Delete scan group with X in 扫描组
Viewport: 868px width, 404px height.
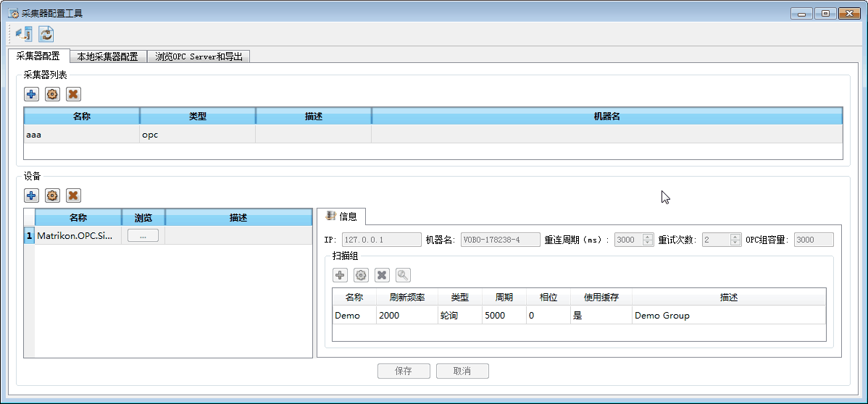coord(382,275)
